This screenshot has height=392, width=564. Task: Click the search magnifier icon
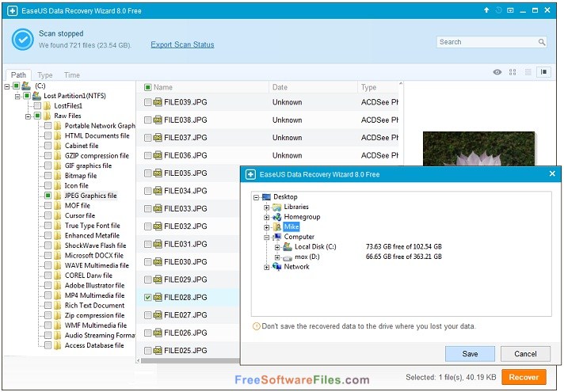pyautogui.click(x=542, y=42)
